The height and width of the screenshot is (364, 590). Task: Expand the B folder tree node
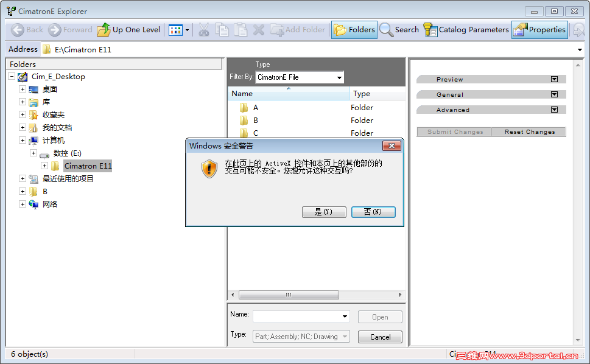click(23, 191)
